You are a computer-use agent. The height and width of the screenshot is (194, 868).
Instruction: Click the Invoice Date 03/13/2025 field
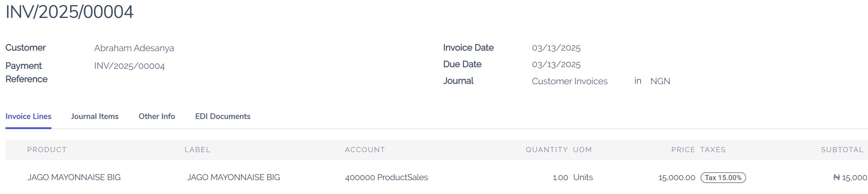coord(556,48)
